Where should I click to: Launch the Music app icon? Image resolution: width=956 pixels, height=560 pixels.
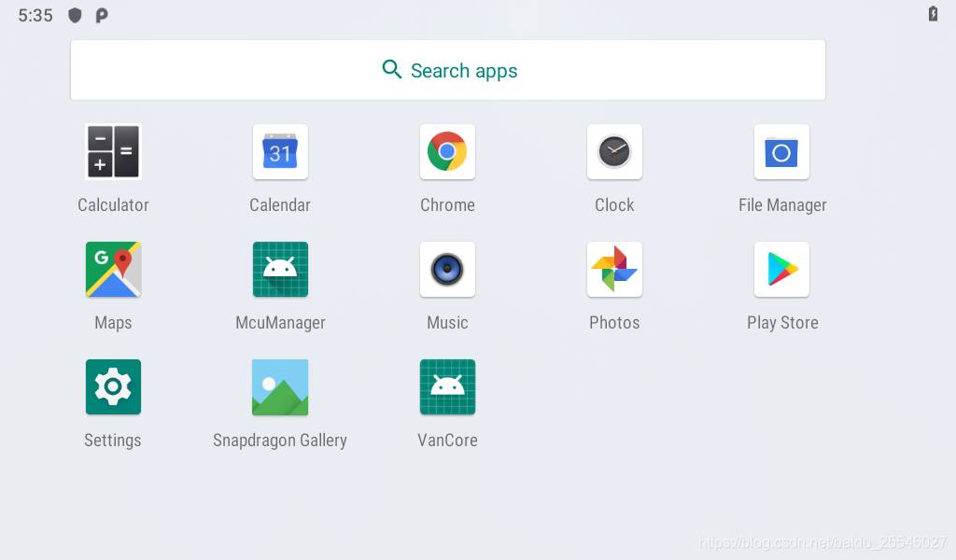tap(447, 270)
